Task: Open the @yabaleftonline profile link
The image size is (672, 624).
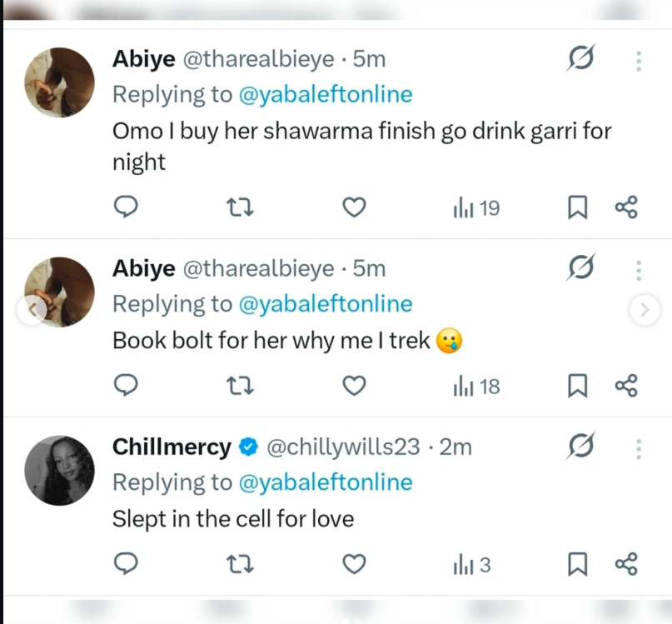Action: tap(326, 94)
